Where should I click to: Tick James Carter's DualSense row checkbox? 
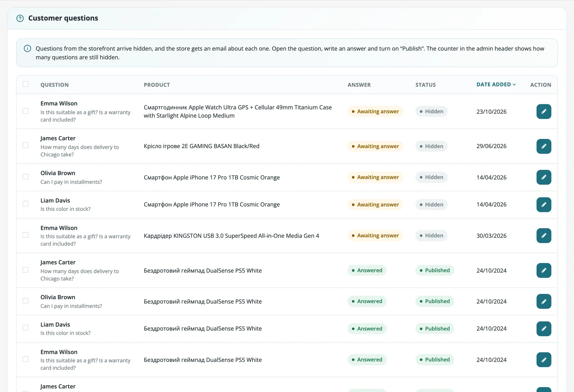click(25, 270)
